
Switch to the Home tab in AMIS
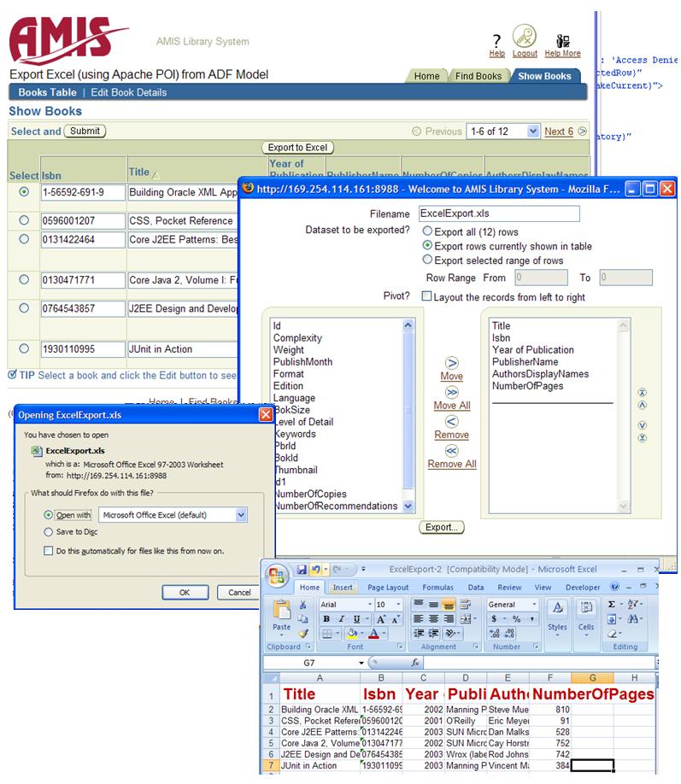(x=426, y=76)
